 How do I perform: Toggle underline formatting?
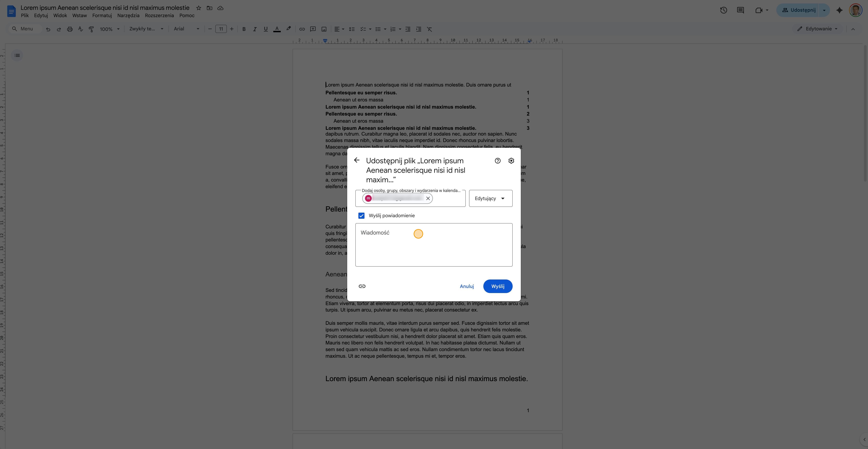coord(265,29)
